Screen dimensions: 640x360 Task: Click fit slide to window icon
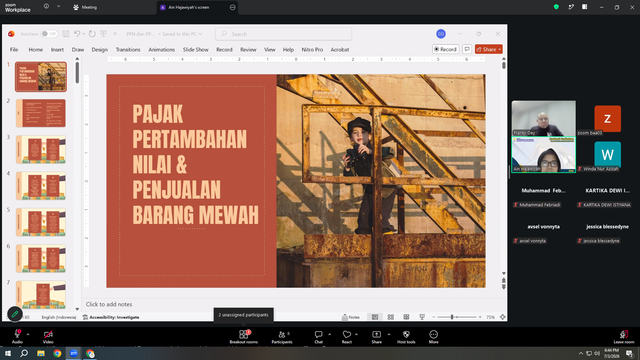502,317
